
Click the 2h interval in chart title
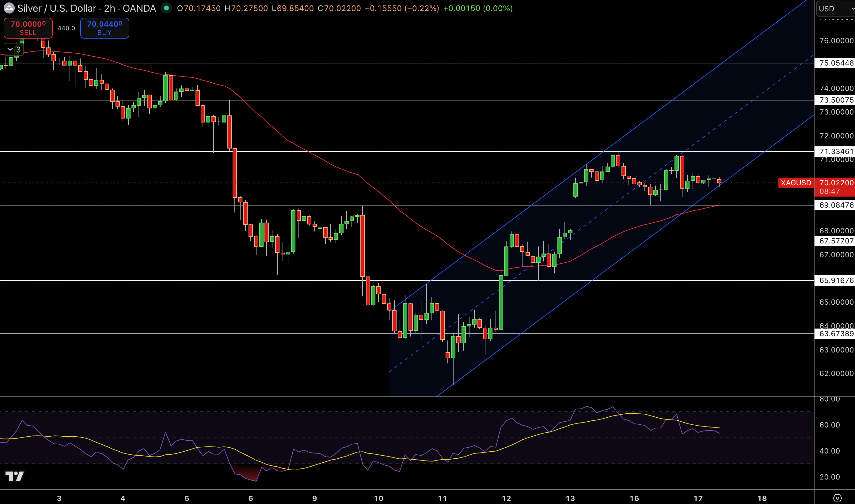click(109, 8)
